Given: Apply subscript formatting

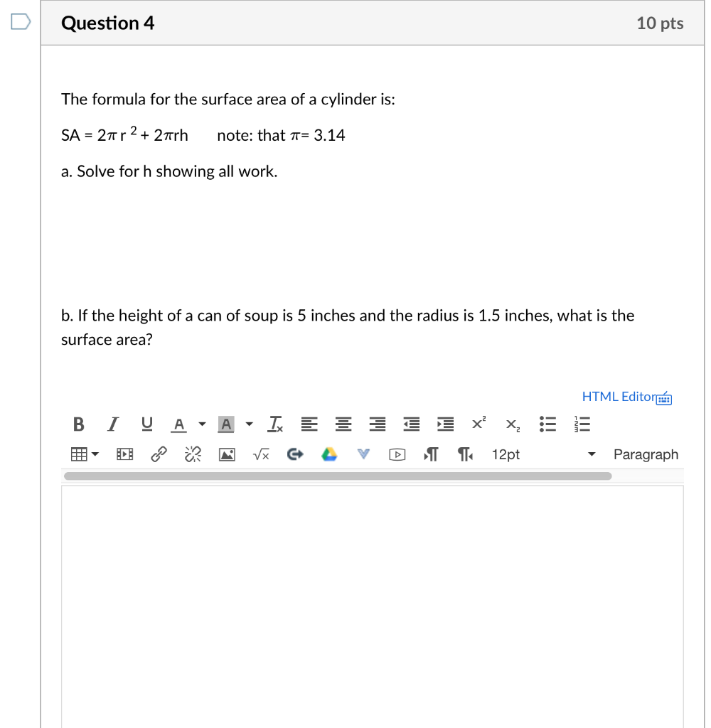Looking at the screenshot, I should tap(513, 425).
